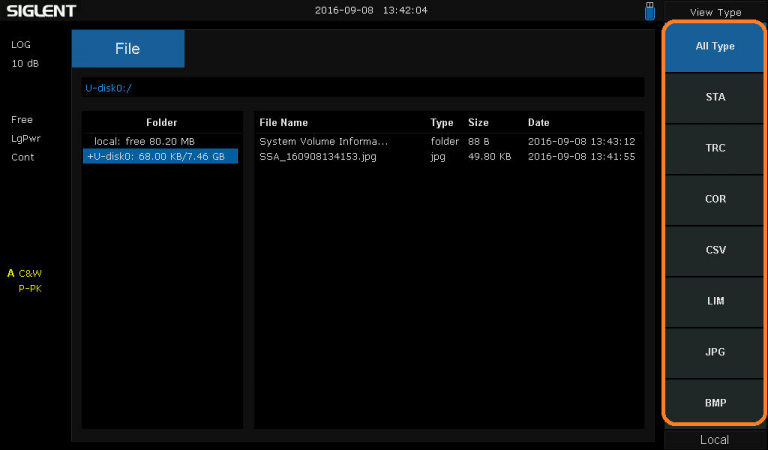Viewport: 768px width, 450px height.
Task: Select the All Type file filter
Action: [714, 46]
